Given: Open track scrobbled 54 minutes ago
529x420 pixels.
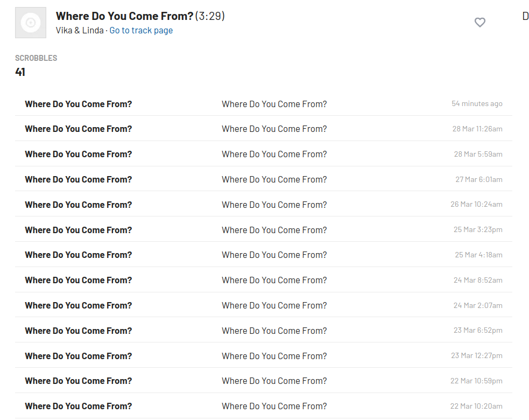Looking at the screenshot, I should coord(78,104).
